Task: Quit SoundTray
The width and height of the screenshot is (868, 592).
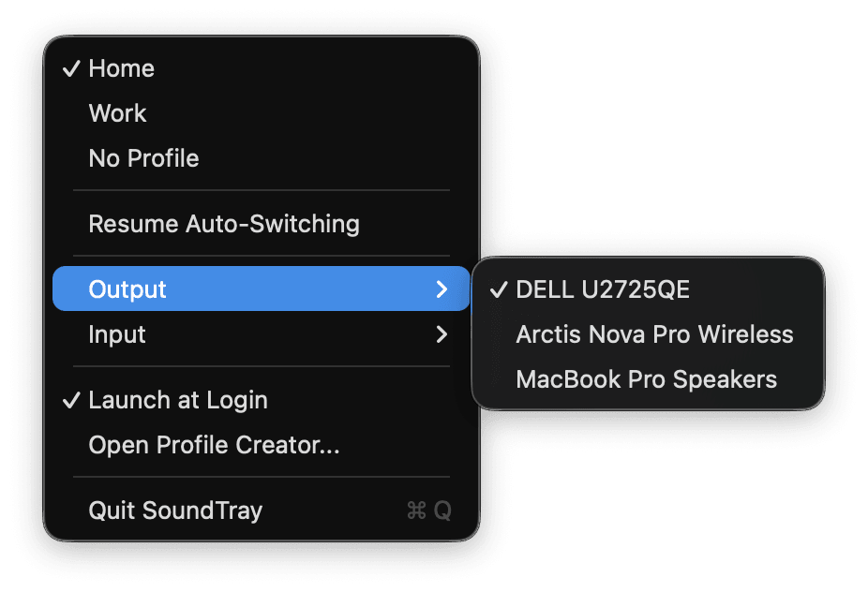Action: coord(261,511)
